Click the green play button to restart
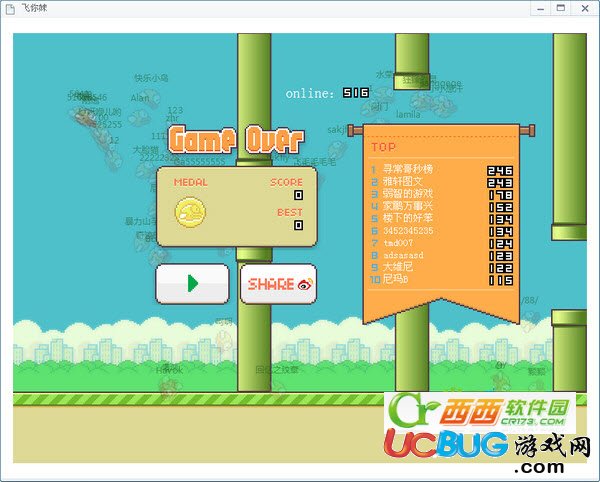600x482 pixels. coord(192,284)
